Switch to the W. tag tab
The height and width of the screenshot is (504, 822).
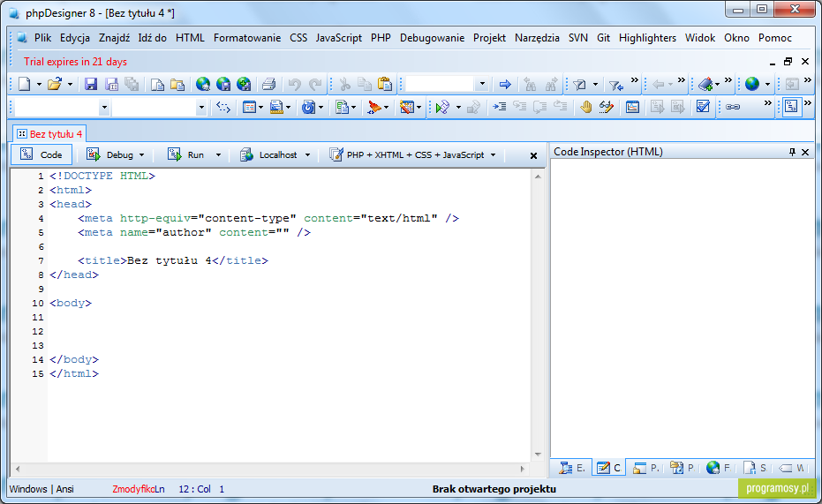coord(792,467)
